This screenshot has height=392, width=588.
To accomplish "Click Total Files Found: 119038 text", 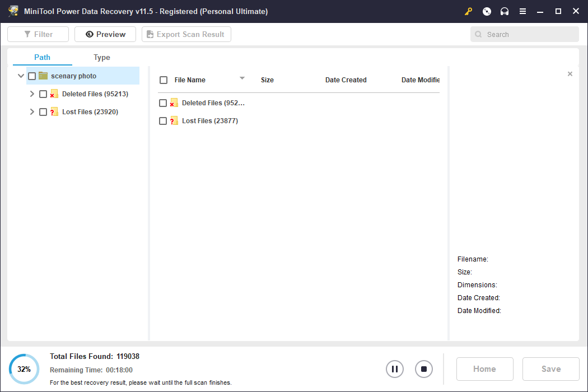I will 95,356.
